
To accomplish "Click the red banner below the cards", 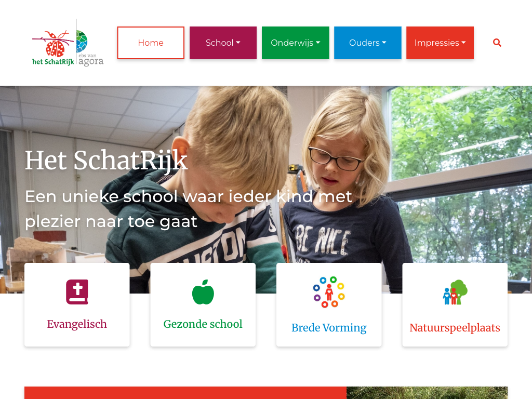I will click(185, 393).
